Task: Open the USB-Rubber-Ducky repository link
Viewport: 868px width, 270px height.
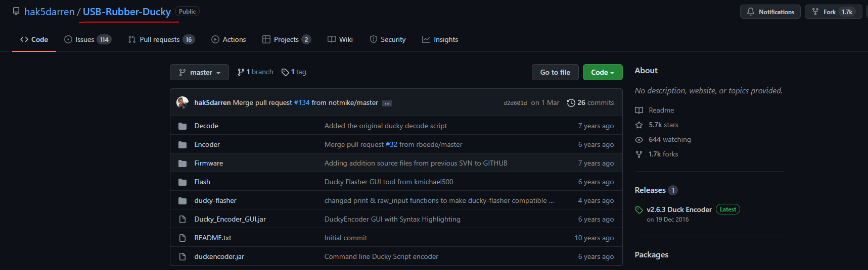Action: [x=127, y=12]
